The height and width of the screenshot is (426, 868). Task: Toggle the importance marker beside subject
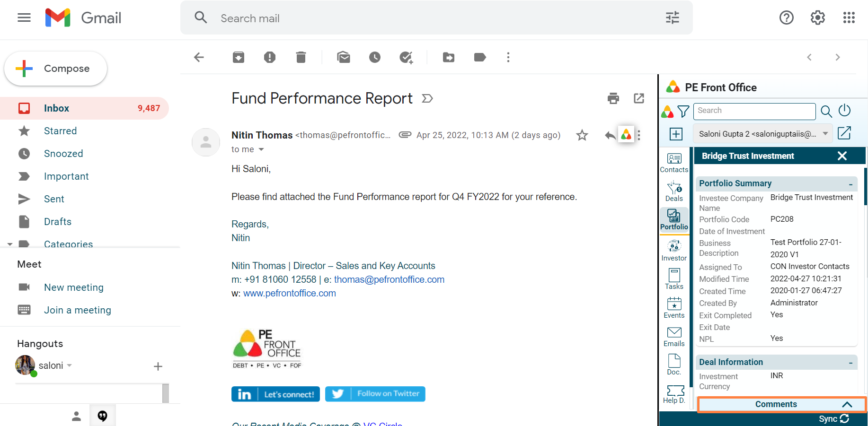[x=427, y=98]
